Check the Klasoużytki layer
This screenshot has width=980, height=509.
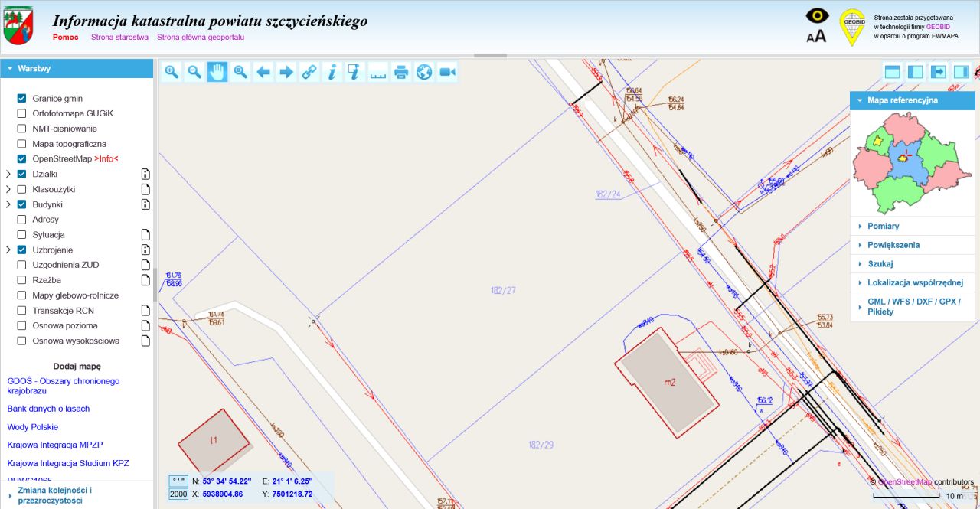[x=21, y=189]
